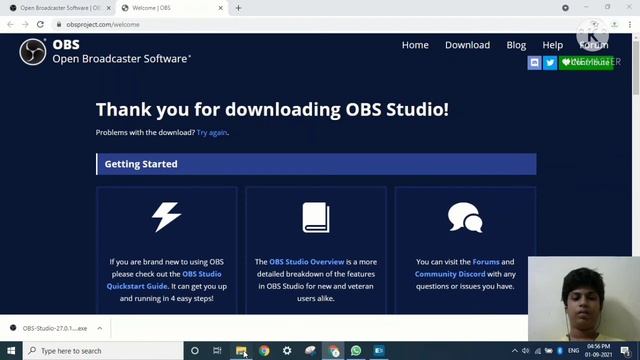Expand the OBS-Studio download options chevron
The height and width of the screenshot is (360, 640).
coord(100,328)
